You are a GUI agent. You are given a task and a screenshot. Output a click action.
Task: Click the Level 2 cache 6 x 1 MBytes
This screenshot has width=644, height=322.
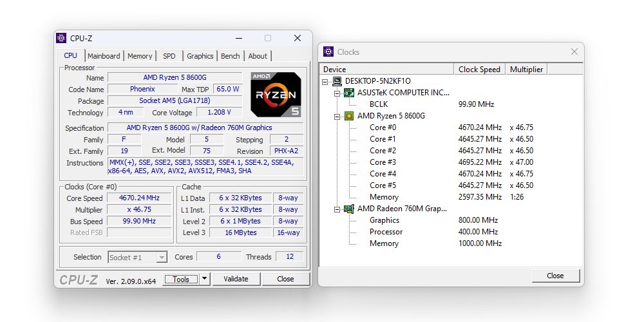[240, 221]
